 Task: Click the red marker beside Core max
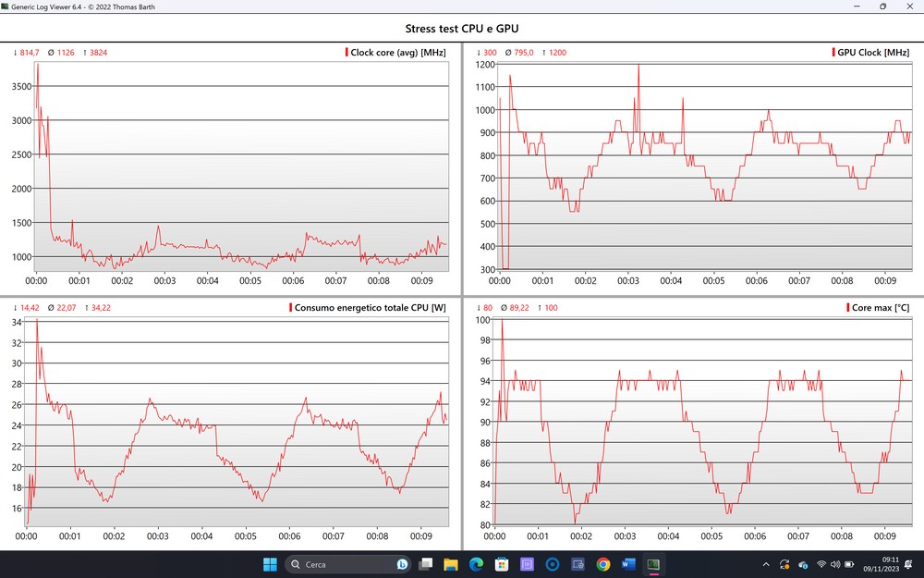[x=848, y=307]
